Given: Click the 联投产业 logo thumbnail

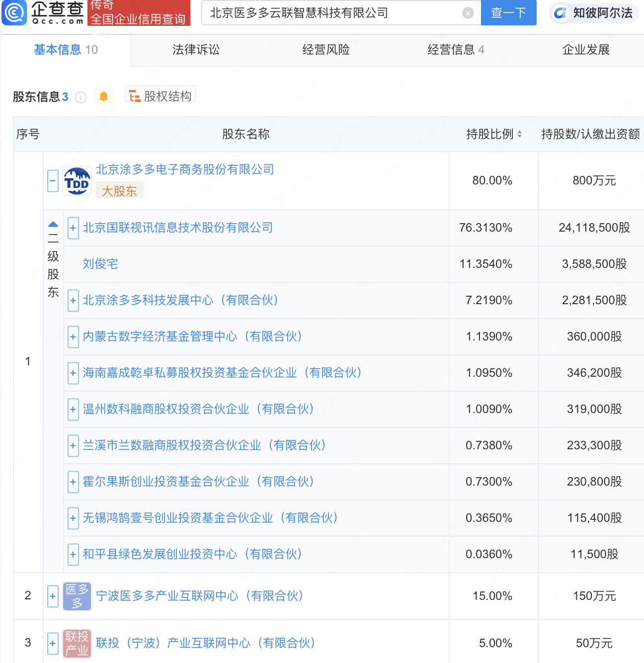Looking at the screenshot, I should tap(77, 643).
